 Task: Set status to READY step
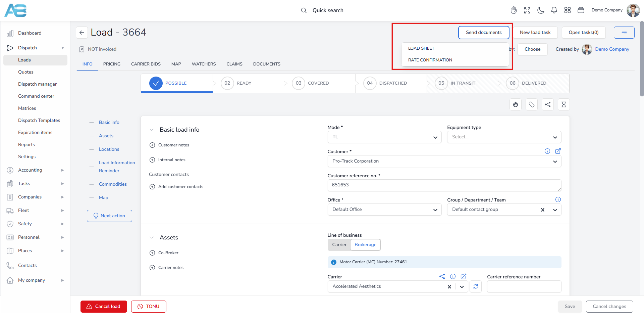pos(248,83)
